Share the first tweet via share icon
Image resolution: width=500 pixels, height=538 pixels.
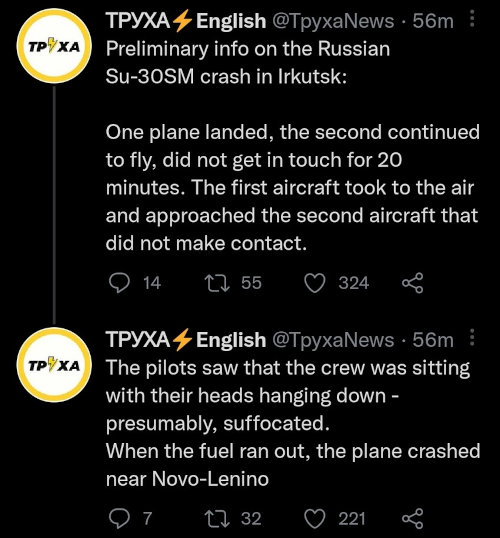[x=412, y=283]
